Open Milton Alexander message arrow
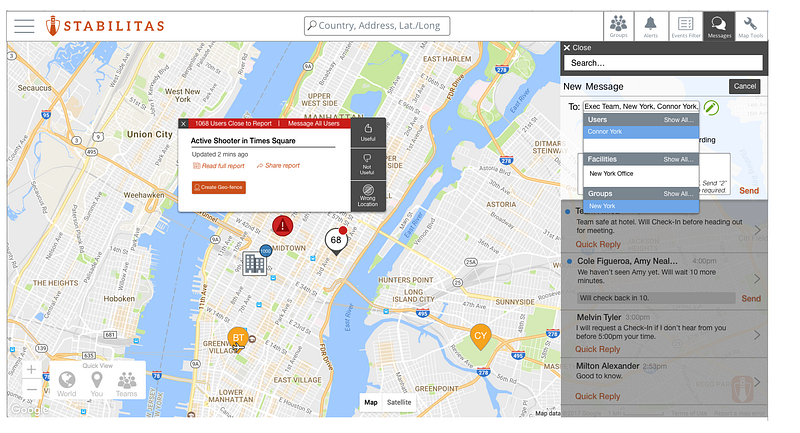Screen dimensions: 800x433 (x=757, y=382)
